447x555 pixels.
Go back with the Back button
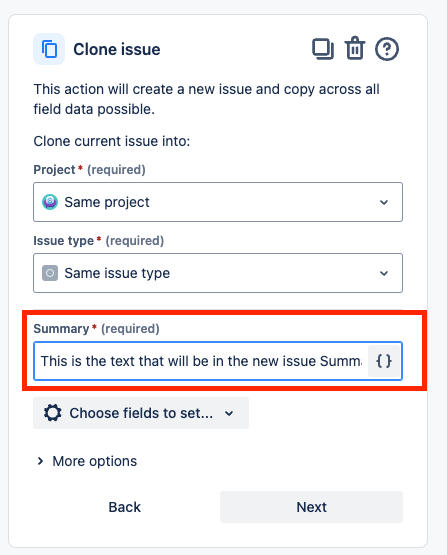(x=125, y=507)
